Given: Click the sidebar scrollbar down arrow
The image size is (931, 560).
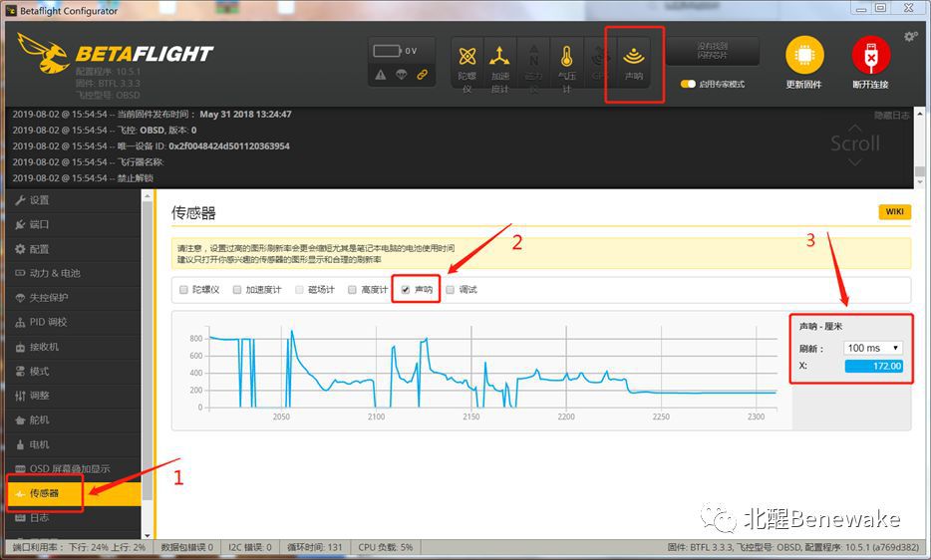Looking at the screenshot, I should tap(148, 534).
